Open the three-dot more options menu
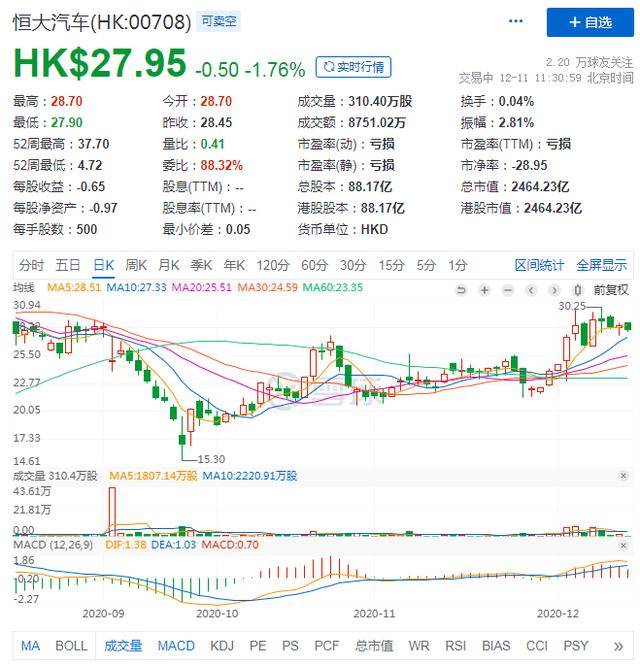 (515, 21)
